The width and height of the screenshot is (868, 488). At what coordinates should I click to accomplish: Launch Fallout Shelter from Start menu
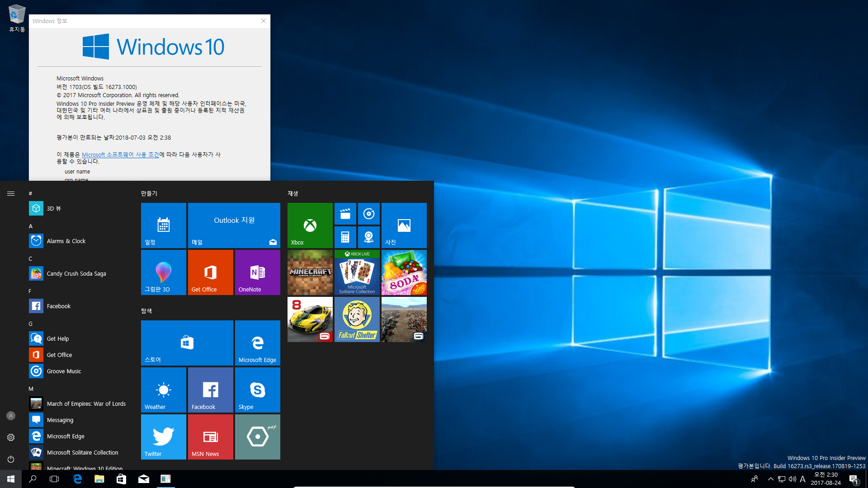point(357,319)
